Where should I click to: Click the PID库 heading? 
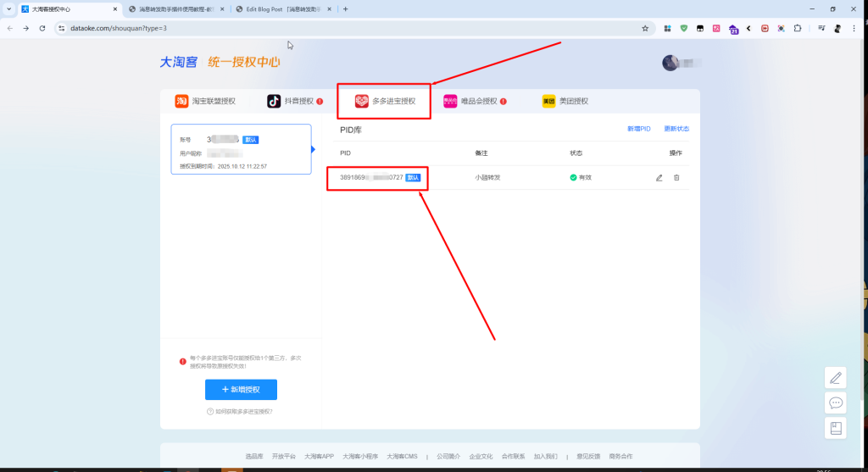click(350, 130)
